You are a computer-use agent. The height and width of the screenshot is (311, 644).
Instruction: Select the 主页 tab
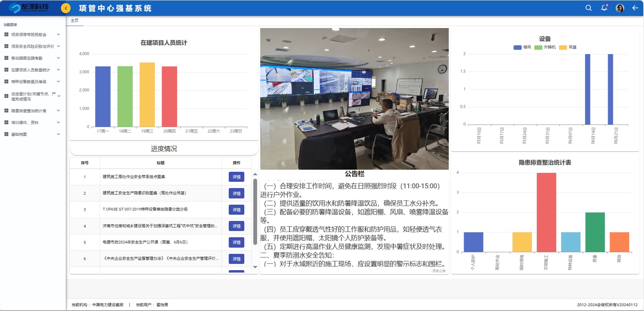(x=74, y=21)
